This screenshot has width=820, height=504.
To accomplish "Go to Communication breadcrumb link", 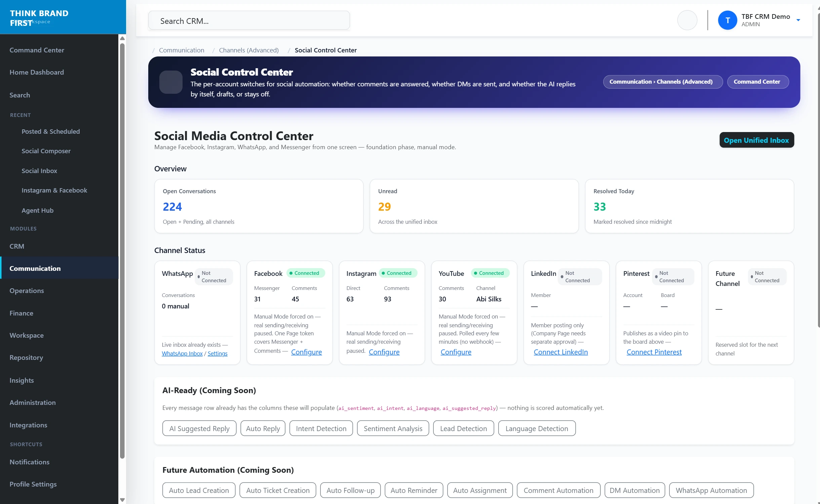I will (x=182, y=50).
